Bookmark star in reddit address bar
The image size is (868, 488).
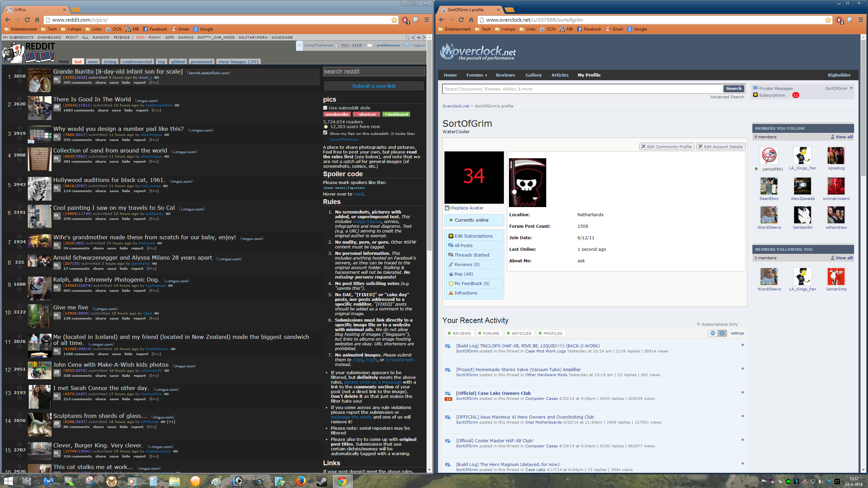pos(394,20)
